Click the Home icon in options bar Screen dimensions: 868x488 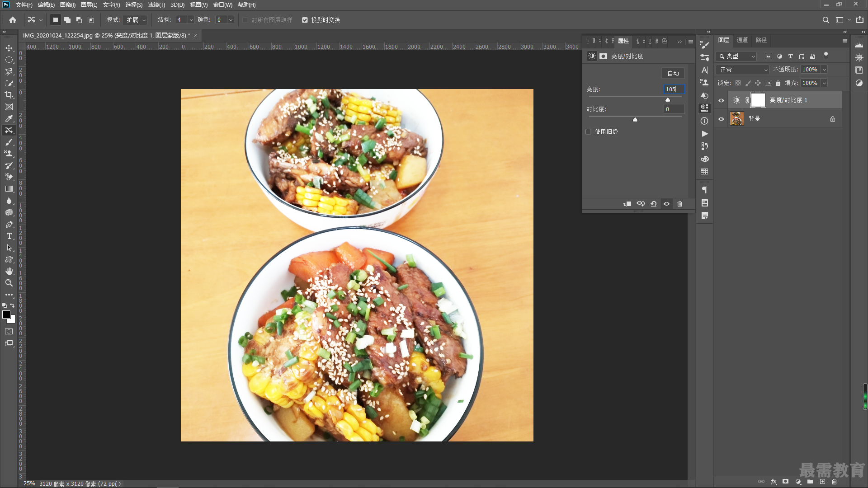pos(13,20)
